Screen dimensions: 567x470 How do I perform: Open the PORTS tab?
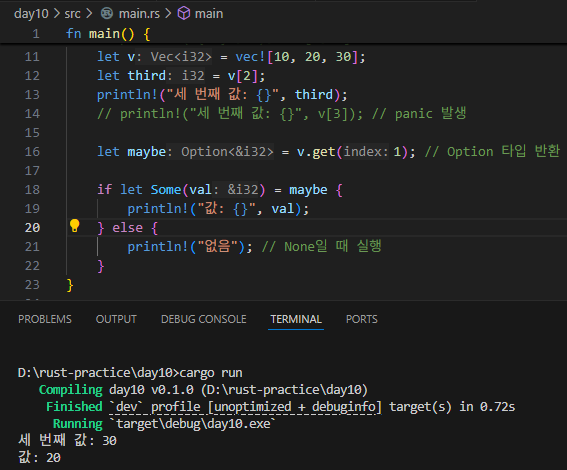(362, 319)
